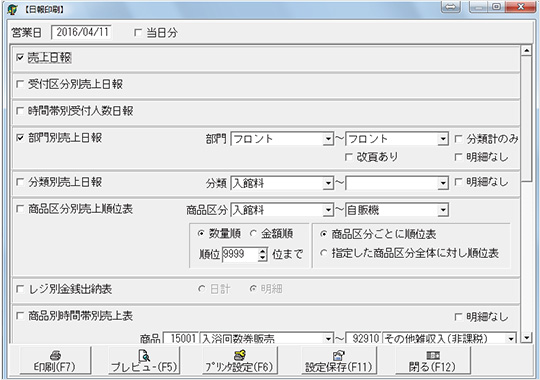
Task: Check 明細なし in the 商品別時間帯別売上表 row
Action: (458, 316)
